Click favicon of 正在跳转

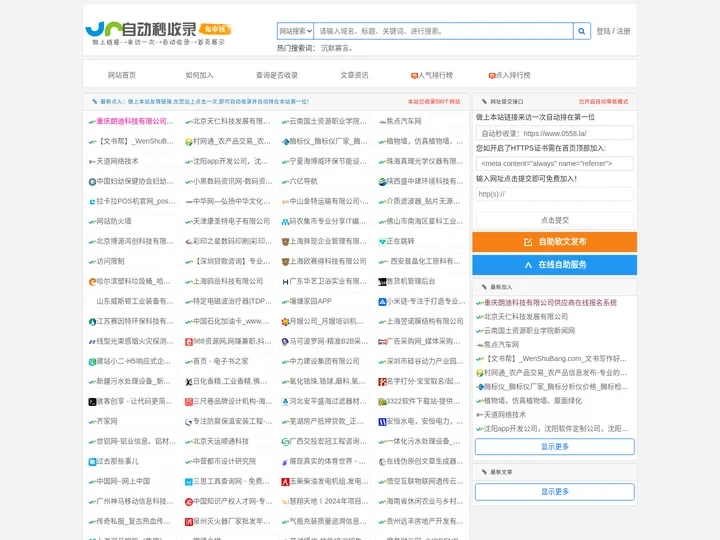(382, 242)
